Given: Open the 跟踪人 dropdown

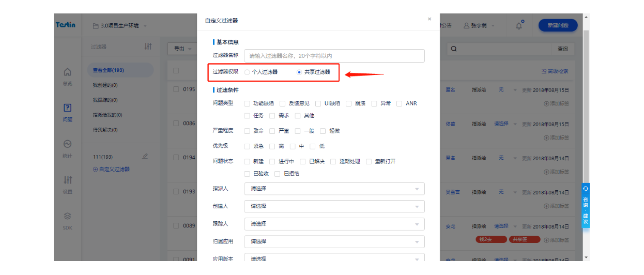Looking at the screenshot, I should pos(334,224).
